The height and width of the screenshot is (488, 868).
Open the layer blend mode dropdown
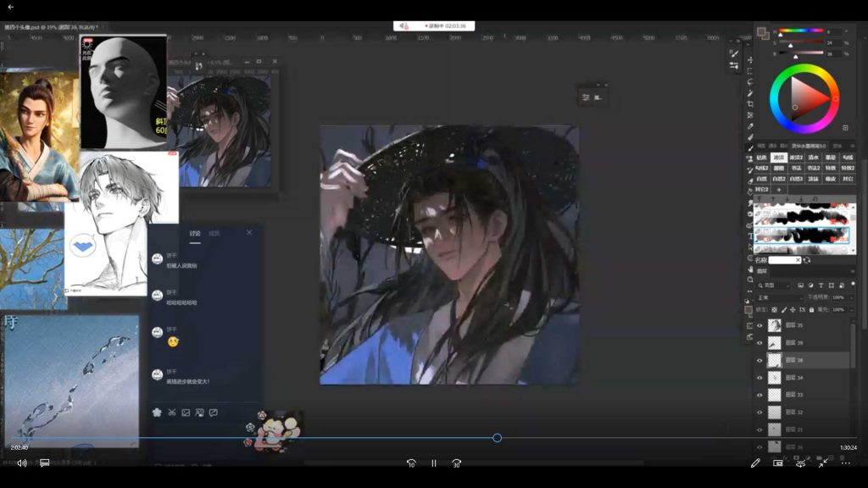(780, 297)
